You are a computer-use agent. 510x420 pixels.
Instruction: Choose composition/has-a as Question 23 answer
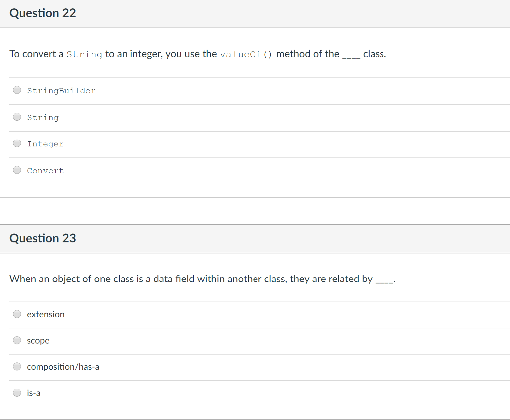pos(17,366)
